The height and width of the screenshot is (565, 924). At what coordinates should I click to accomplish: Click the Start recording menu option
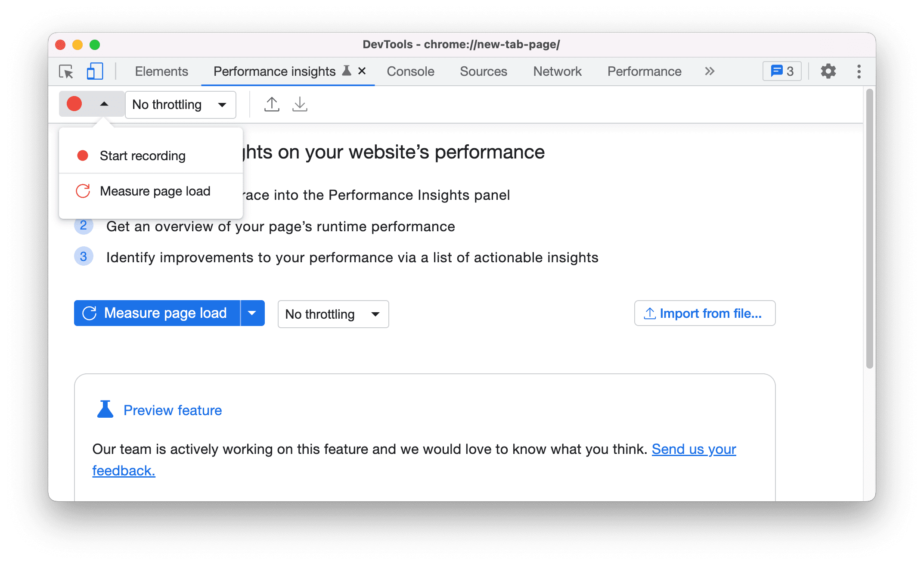(143, 156)
